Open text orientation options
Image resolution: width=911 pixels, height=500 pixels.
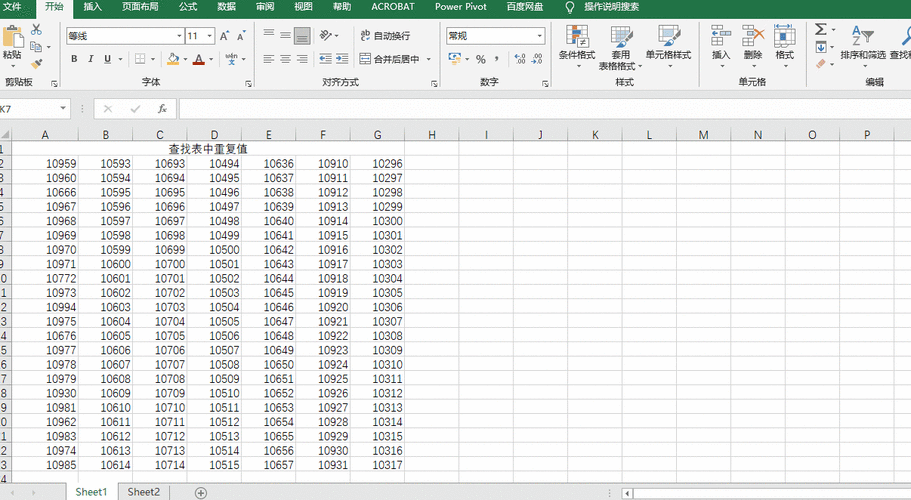click(x=329, y=35)
